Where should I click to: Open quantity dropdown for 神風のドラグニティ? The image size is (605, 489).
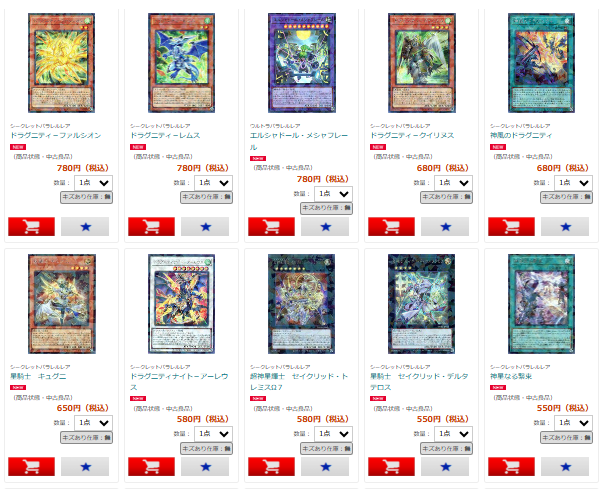[573, 183]
